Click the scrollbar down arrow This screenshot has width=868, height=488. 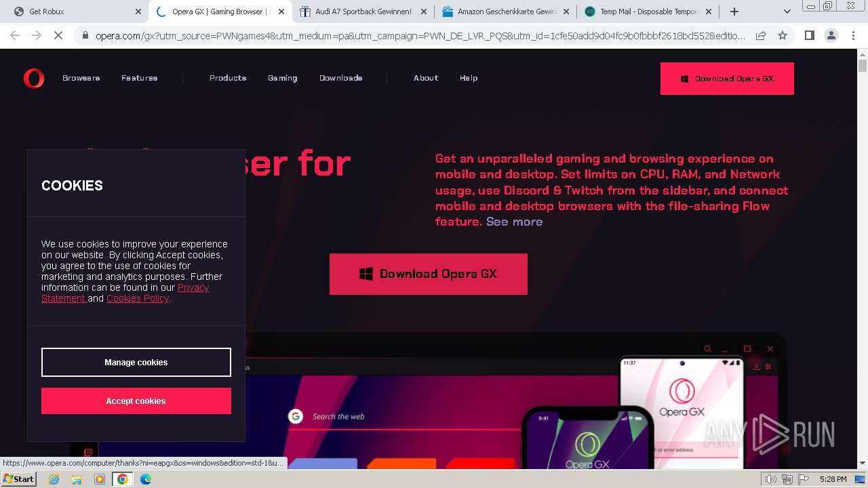point(863,463)
